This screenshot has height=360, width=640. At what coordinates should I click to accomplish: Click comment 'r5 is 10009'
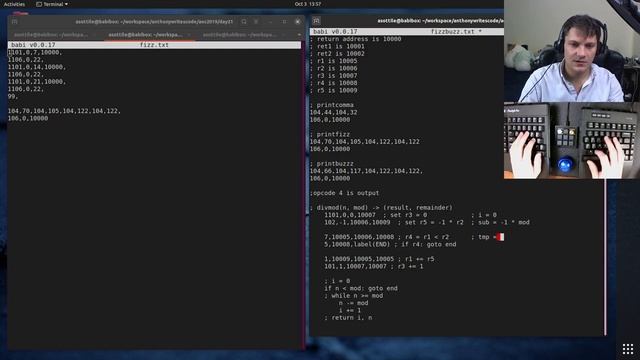click(333, 91)
